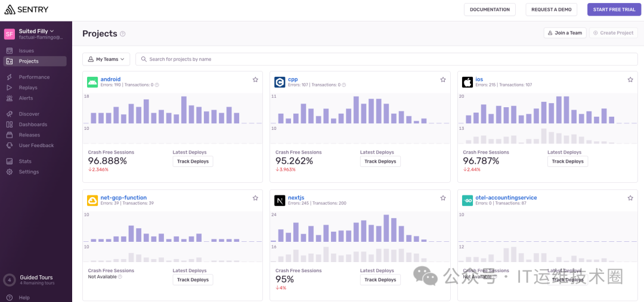Click the Help question mark icon

point(10,297)
